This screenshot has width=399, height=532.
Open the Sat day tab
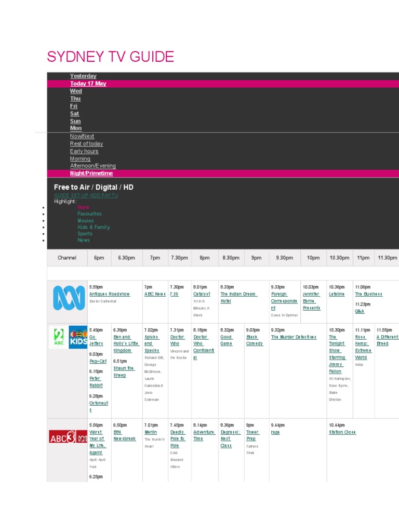click(75, 113)
